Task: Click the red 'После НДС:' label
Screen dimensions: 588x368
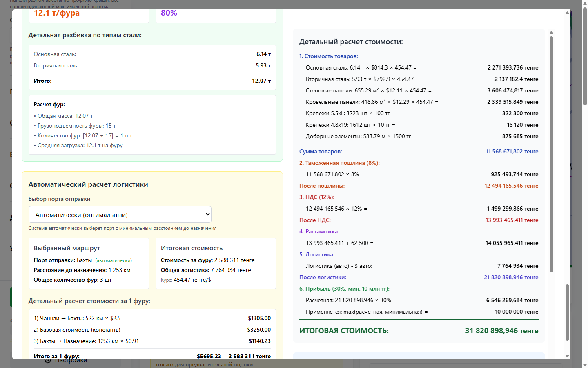Action: point(315,220)
